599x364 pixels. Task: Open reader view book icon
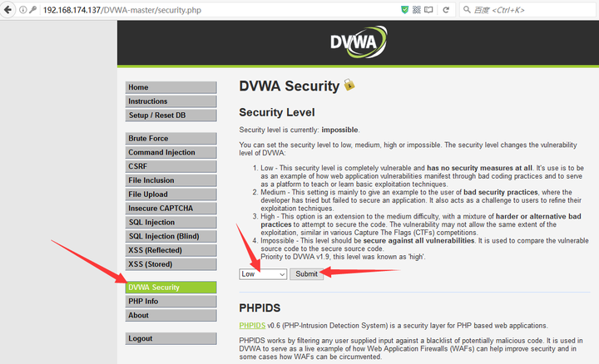point(428,9)
